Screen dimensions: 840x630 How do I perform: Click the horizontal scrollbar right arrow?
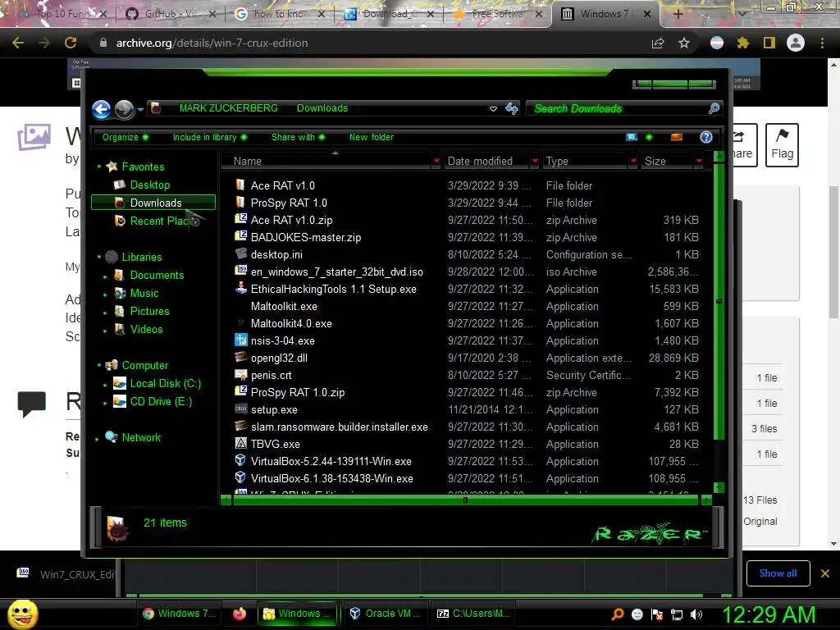point(706,500)
